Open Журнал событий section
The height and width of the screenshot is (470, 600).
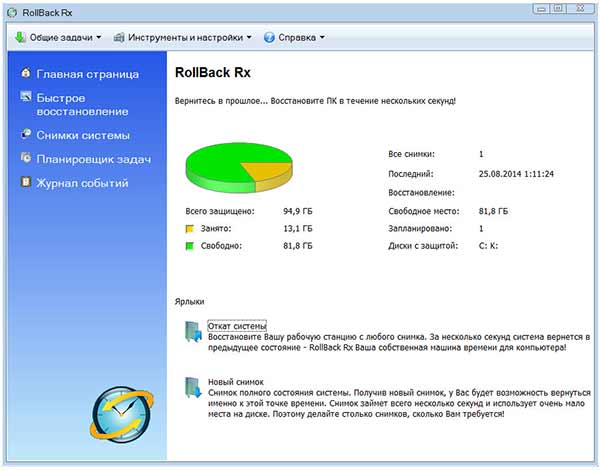point(82,183)
